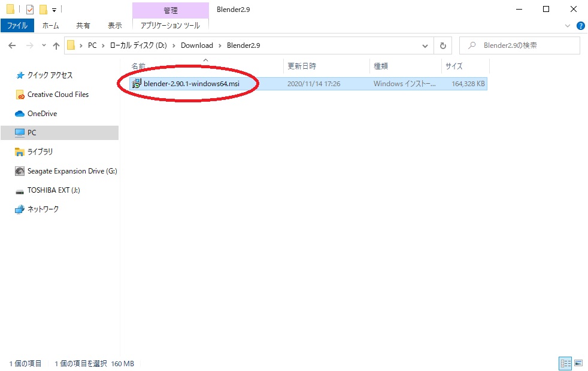588x371 pixels.
Task: Click the Windows インストー... type cell
Action: 405,84
